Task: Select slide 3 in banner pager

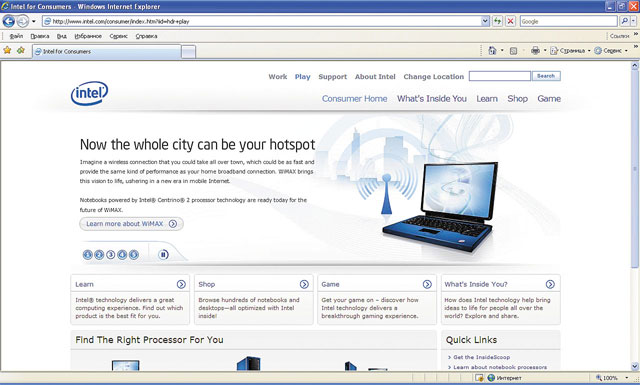Action: [x=111, y=255]
